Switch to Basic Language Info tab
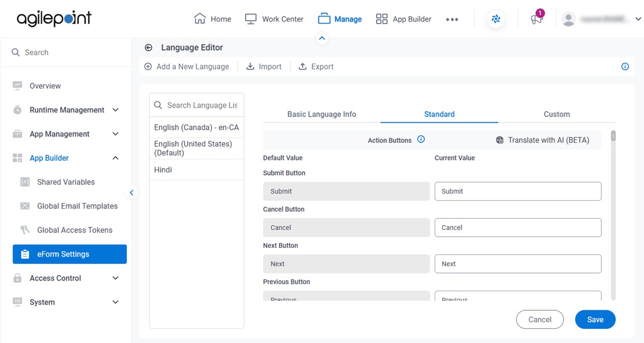Screen dimensions: 644x343 (321, 114)
